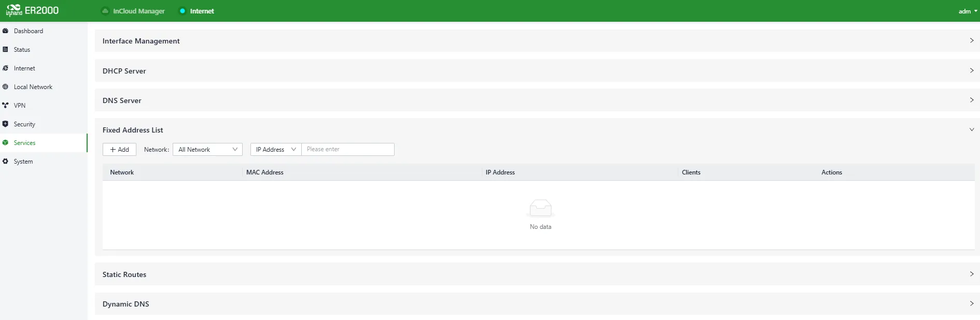980x320 pixels.
Task: Expand the DNS Server section arrow
Action: tap(971, 100)
